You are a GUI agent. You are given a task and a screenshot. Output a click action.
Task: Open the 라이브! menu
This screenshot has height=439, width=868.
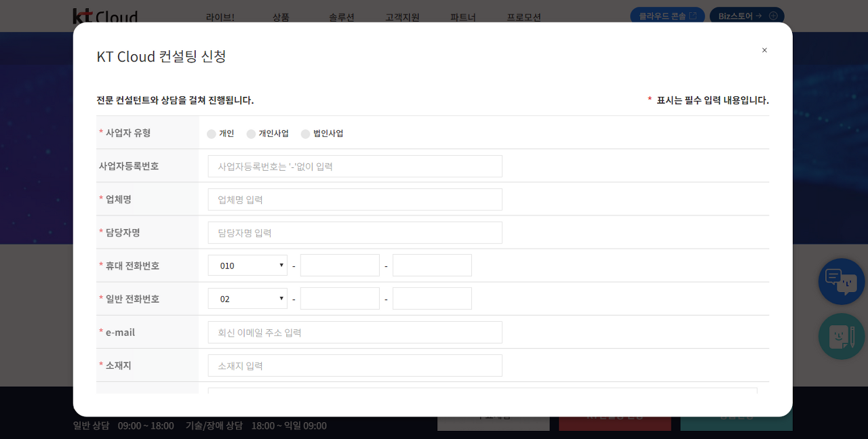click(220, 17)
